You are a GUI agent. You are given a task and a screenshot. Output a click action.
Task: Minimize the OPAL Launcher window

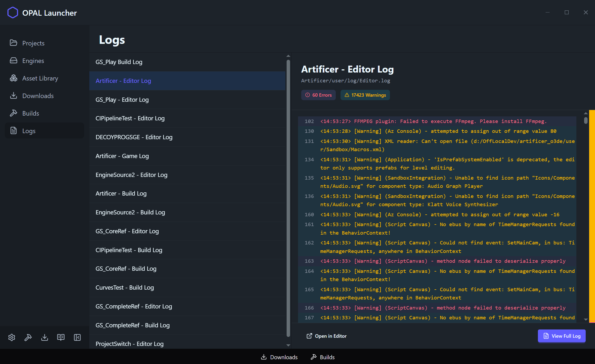(547, 12)
